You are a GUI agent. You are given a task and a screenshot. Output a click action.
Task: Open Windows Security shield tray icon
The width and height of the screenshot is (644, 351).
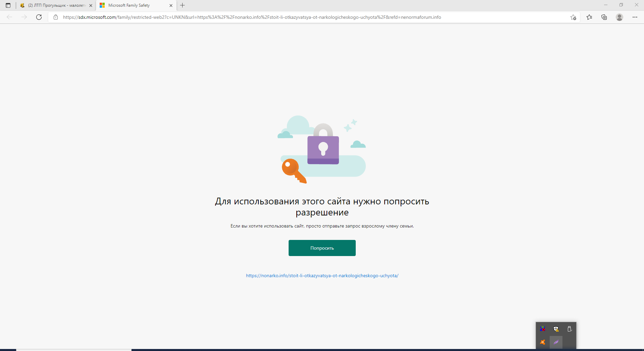(x=556, y=329)
